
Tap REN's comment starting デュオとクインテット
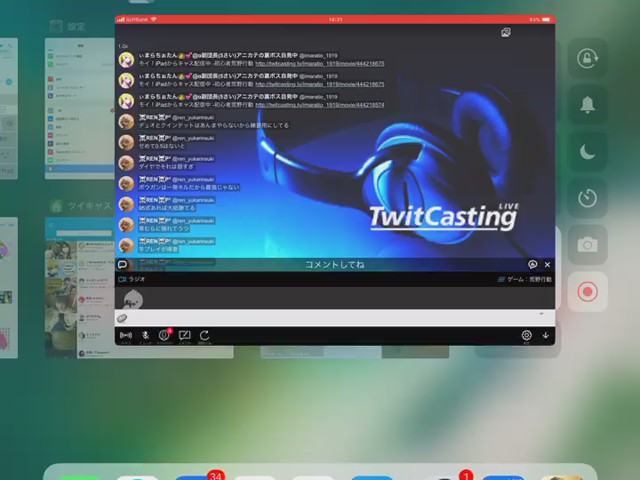click(x=213, y=125)
